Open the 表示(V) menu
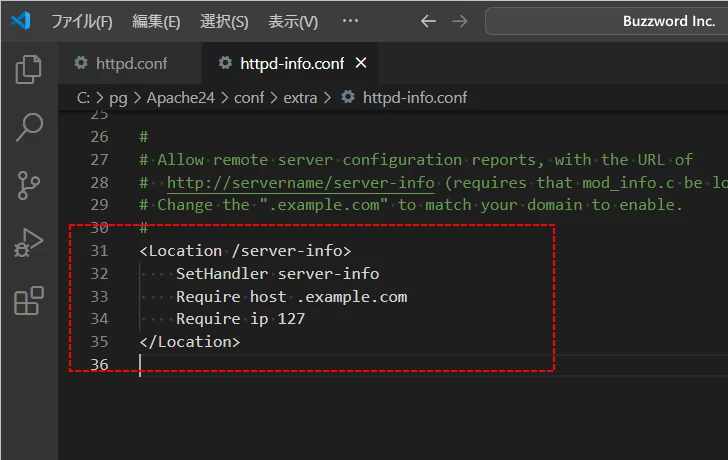Screen dimensions: 728x460 [x=293, y=21]
